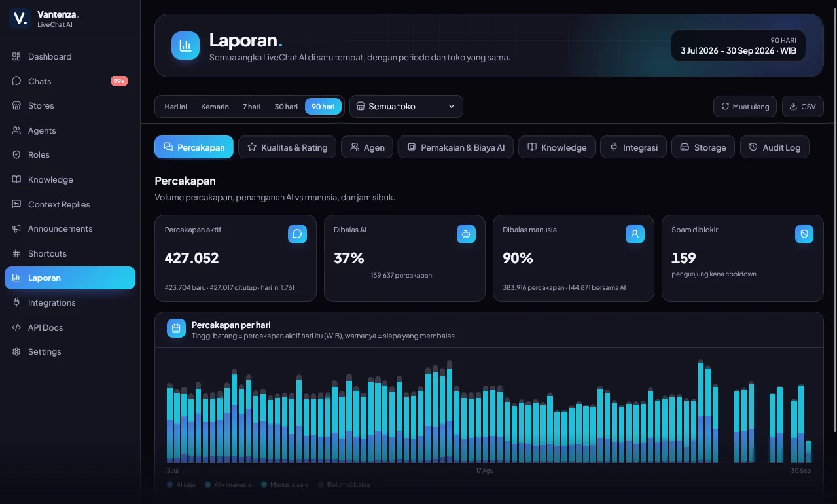Open the Knowledge report tab
The width and height of the screenshot is (837, 504).
coord(557,147)
